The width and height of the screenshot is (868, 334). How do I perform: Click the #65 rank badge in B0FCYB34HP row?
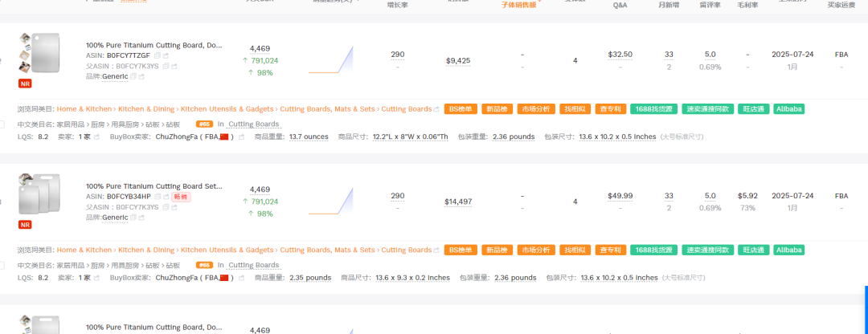[205, 266]
